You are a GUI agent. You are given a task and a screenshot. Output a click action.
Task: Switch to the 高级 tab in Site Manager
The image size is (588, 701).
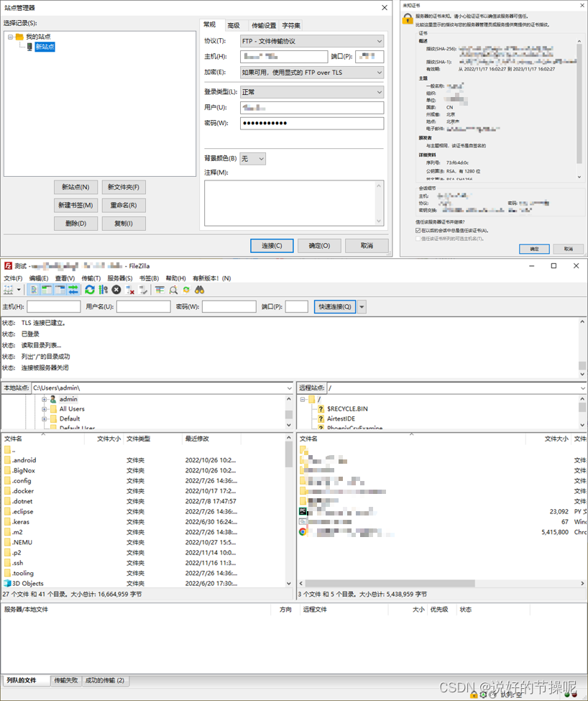234,25
